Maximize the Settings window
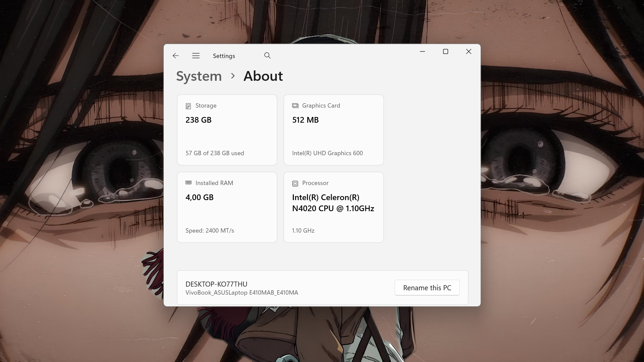 (445, 52)
